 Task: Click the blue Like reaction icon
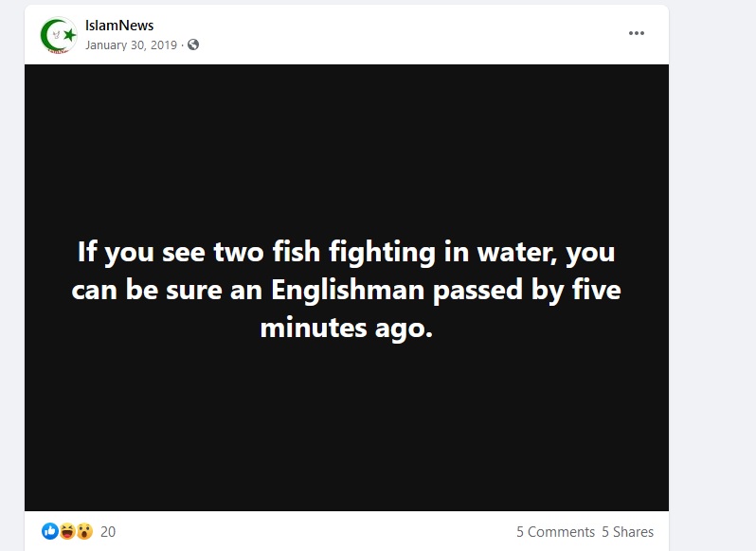pyautogui.click(x=50, y=531)
